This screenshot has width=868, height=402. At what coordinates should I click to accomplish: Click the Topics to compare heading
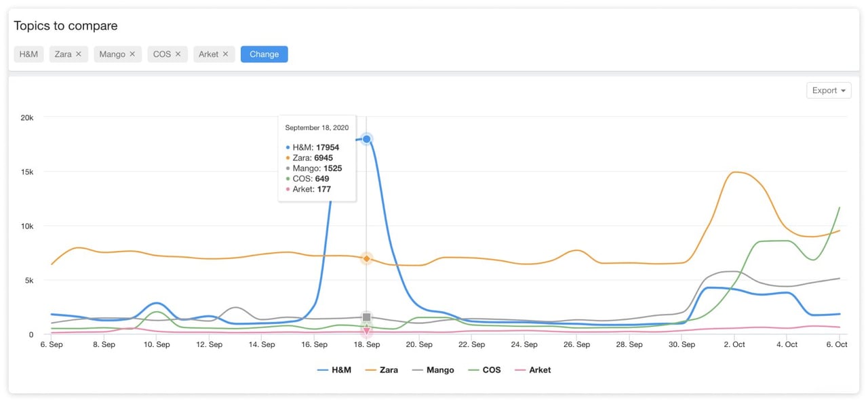coord(66,26)
